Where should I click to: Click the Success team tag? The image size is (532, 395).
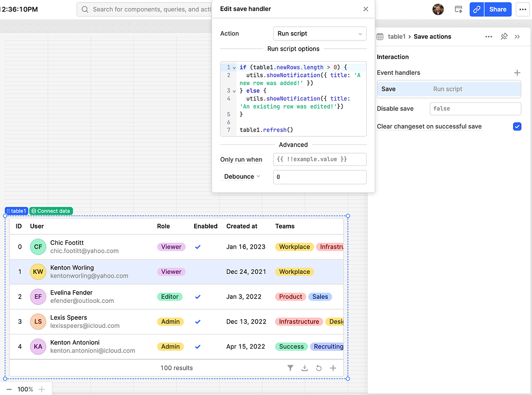[291, 347]
